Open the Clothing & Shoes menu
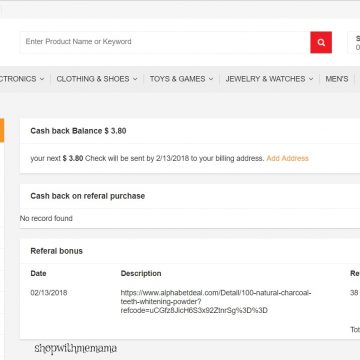360x360 pixels. coord(97,79)
